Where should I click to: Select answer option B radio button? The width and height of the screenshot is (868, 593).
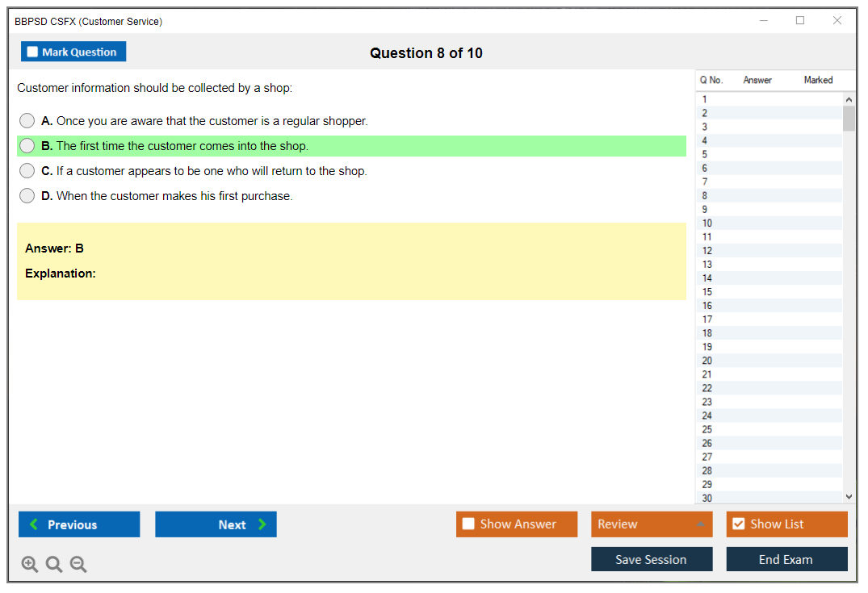point(27,146)
